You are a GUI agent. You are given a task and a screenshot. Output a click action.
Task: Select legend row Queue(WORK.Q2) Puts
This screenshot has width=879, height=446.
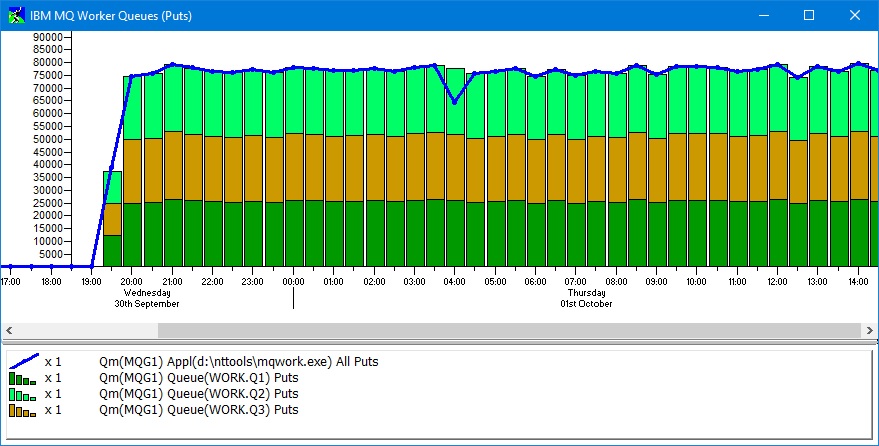click(153, 394)
